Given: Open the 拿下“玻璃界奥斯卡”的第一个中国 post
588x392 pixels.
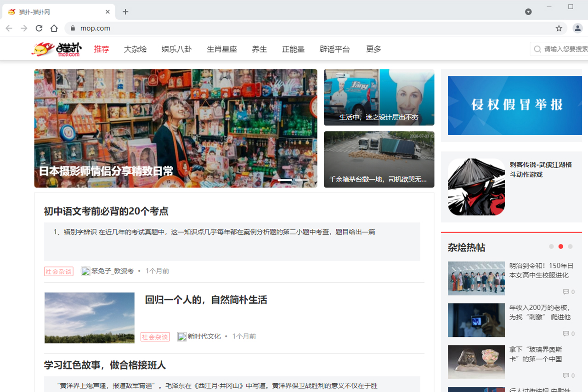Looking at the screenshot, I should [x=536, y=354].
